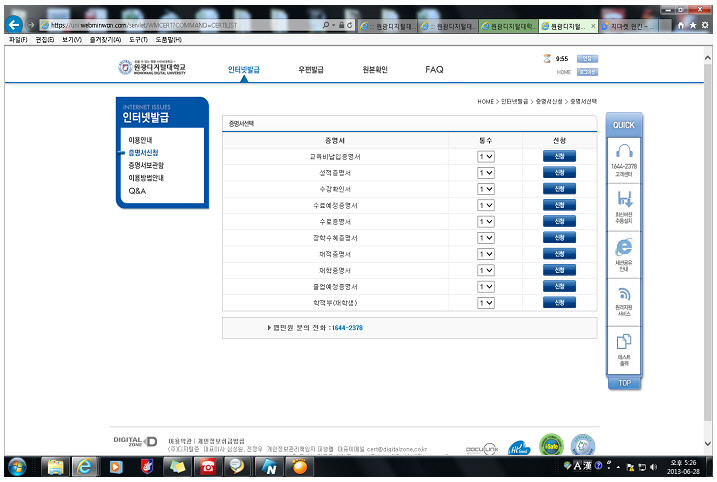Click the TOP button below the Quick panel
This screenshot has width=717, height=482.
(x=623, y=382)
